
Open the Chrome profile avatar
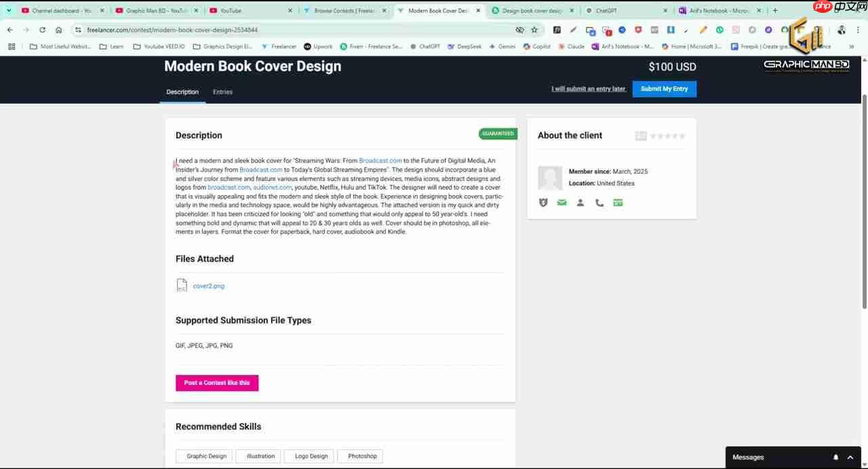[842, 30]
